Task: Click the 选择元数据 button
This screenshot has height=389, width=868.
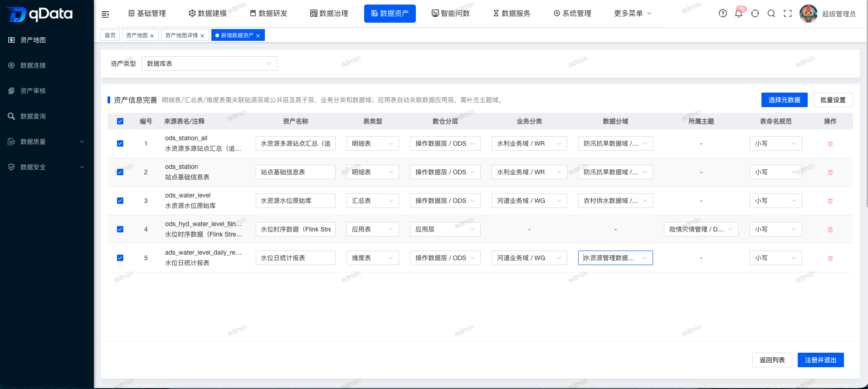Action: pyautogui.click(x=785, y=100)
